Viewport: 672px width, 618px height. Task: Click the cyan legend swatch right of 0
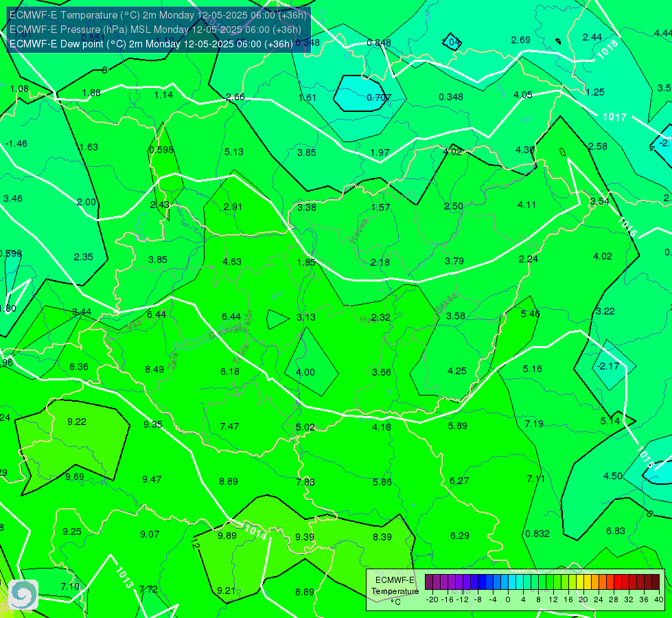pyautogui.click(x=512, y=582)
